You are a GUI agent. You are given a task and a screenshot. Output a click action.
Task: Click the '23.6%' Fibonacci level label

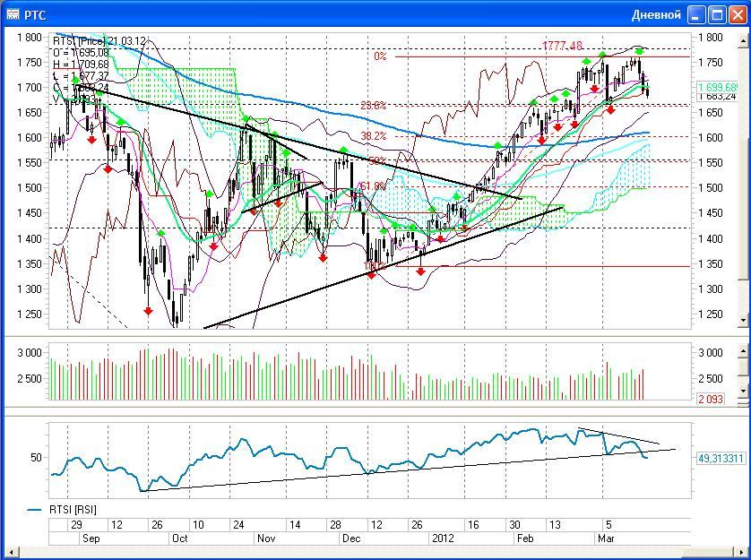click(373, 106)
